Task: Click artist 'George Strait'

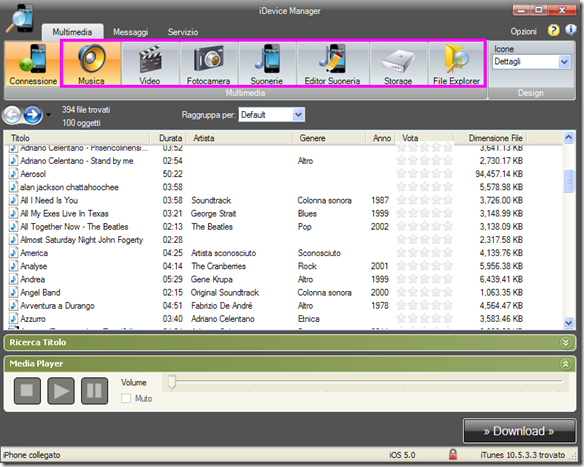Action: point(213,213)
